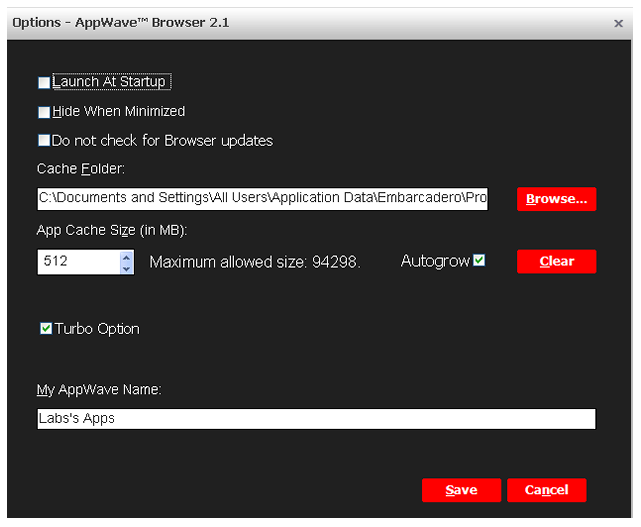Image resolution: width=641 pixels, height=527 pixels.
Task: Click into the App Cache Size field showing 512
Action: pos(79,262)
